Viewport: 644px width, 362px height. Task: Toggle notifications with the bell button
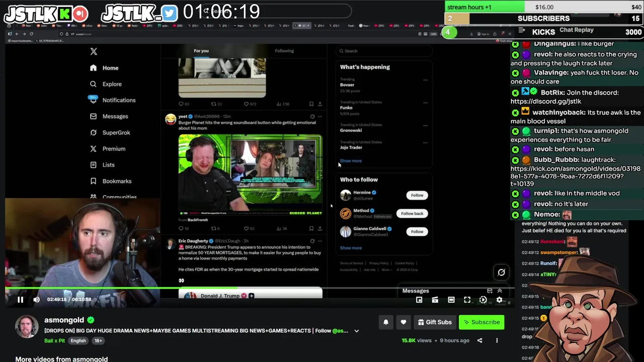coord(386,322)
